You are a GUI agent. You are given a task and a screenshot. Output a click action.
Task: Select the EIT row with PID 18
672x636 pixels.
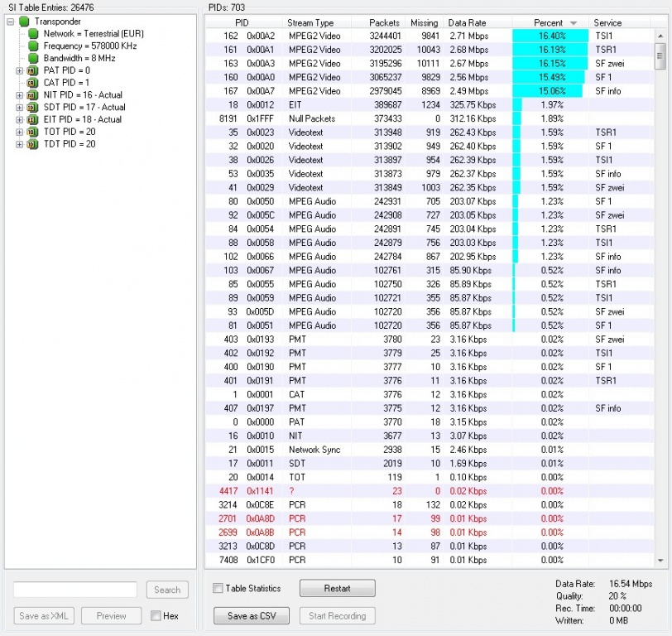[430, 104]
